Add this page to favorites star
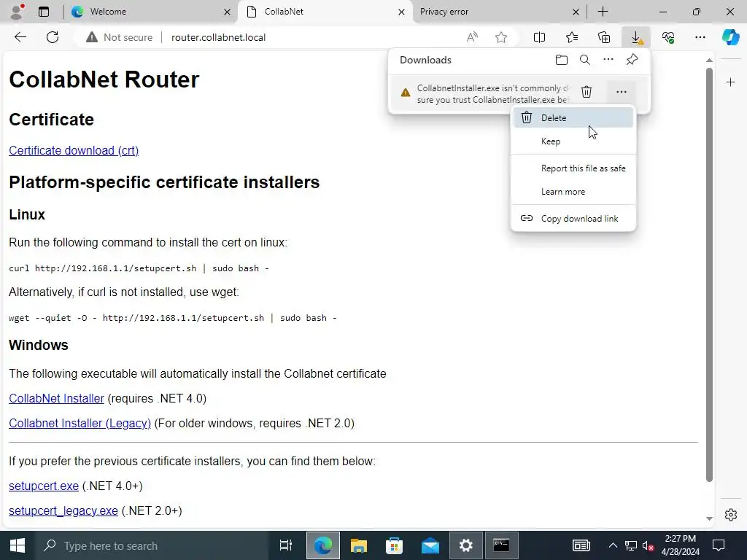This screenshot has width=747, height=560. point(500,37)
